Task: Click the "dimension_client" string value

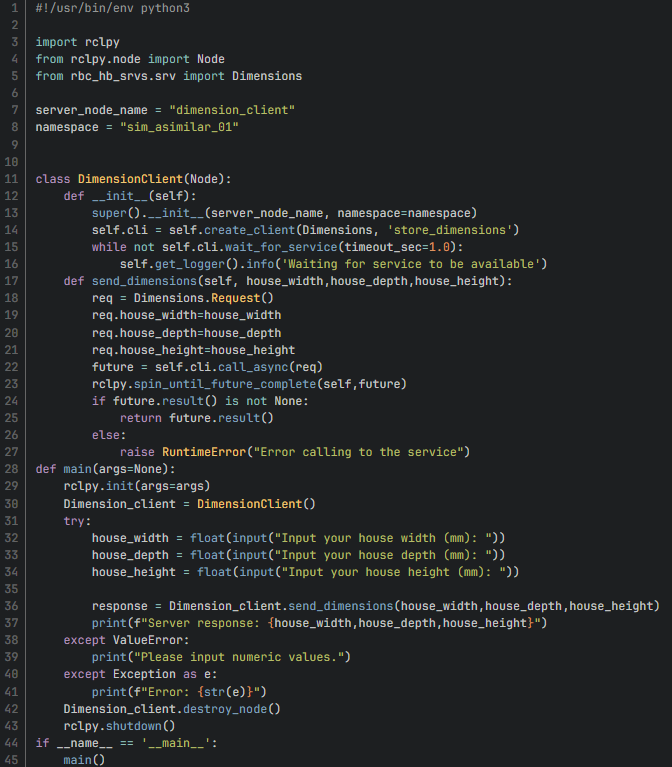Action: (x=232, y=110)
